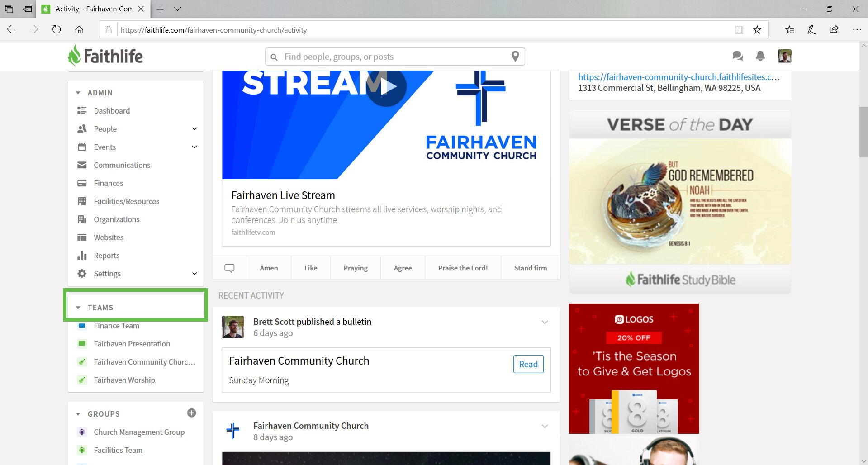Image resolution: width=868 pixels, height=465 pixels.
Task: Open browser settings and more menu
Action: (x=857, y=30)
